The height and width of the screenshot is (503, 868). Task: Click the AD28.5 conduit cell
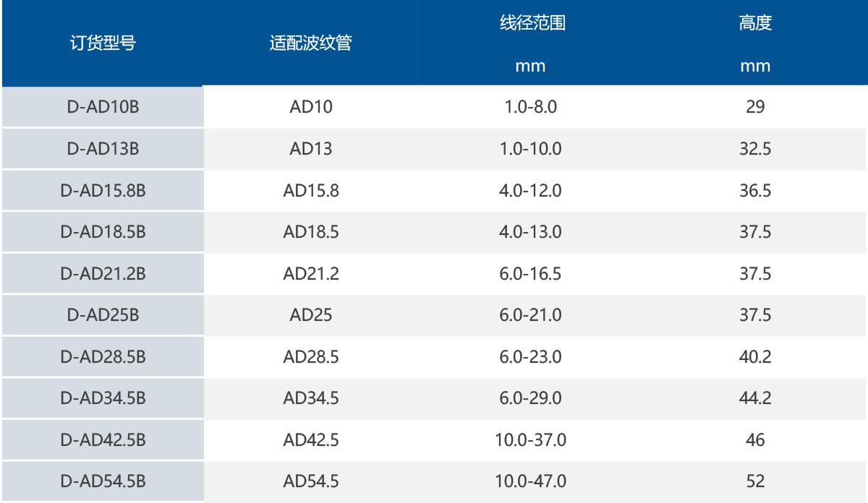tap(311, 357)
